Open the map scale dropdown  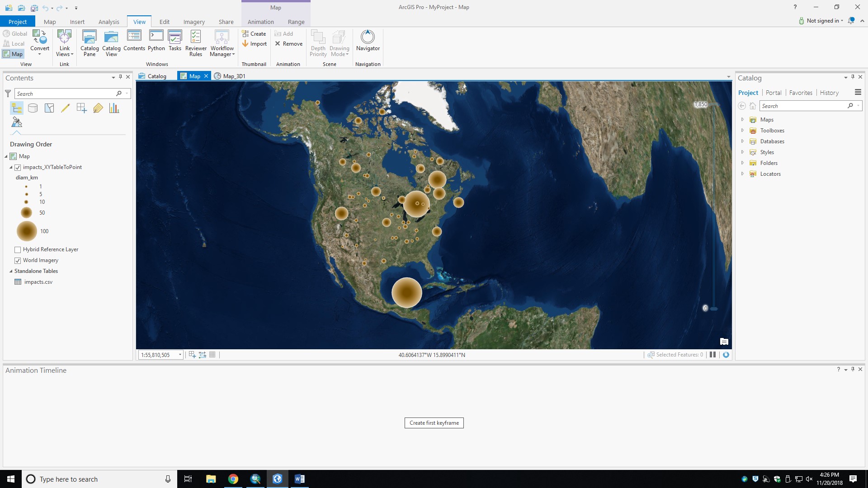pos(179,355)
